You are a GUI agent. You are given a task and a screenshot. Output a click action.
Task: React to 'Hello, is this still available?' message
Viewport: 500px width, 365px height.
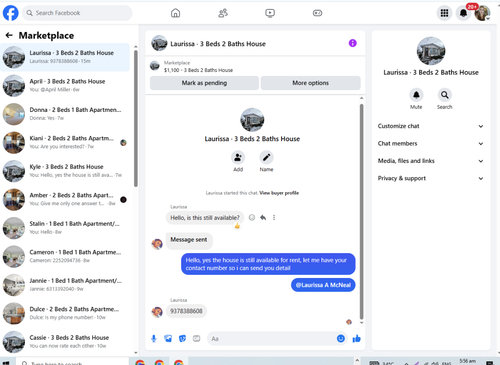pos(252,218)
